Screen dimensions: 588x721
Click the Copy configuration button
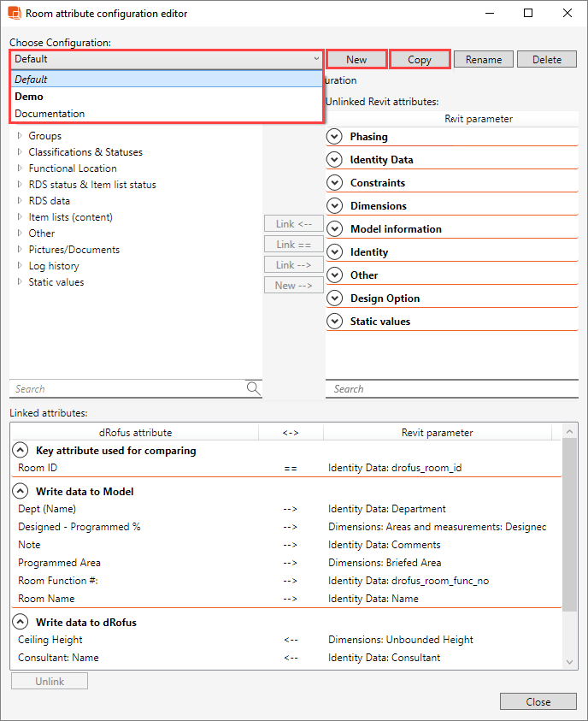coord(420,59)
